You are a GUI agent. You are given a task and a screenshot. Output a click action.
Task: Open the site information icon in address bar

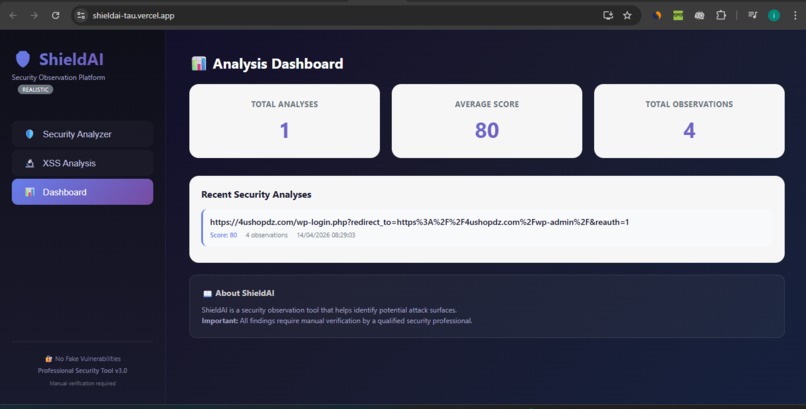pyautogui.click(x=81, y=15)
